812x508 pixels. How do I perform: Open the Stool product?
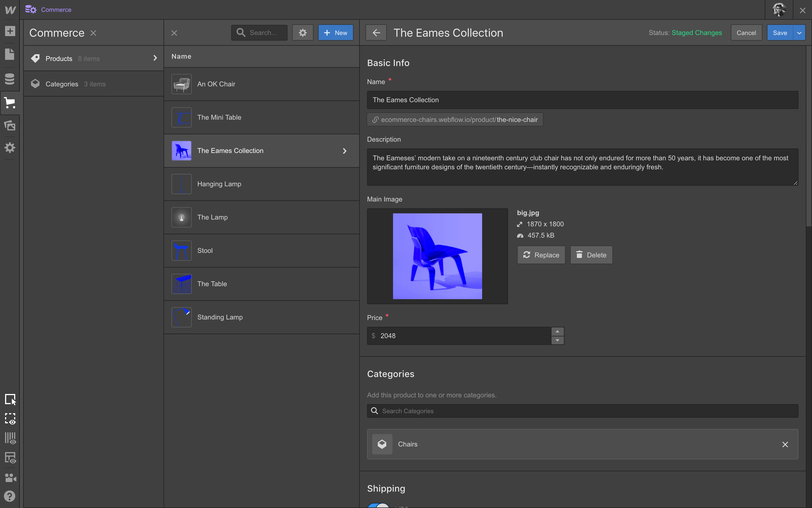click(x=261, y=251)
